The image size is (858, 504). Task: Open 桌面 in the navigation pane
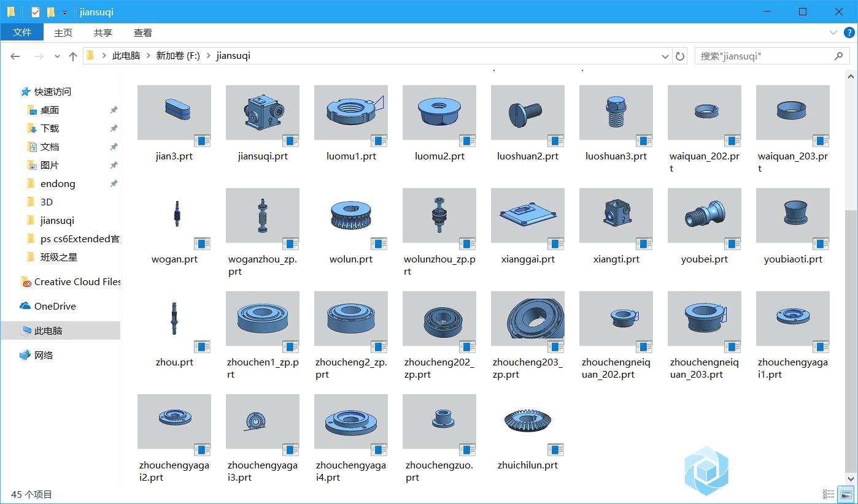[50, 110]
